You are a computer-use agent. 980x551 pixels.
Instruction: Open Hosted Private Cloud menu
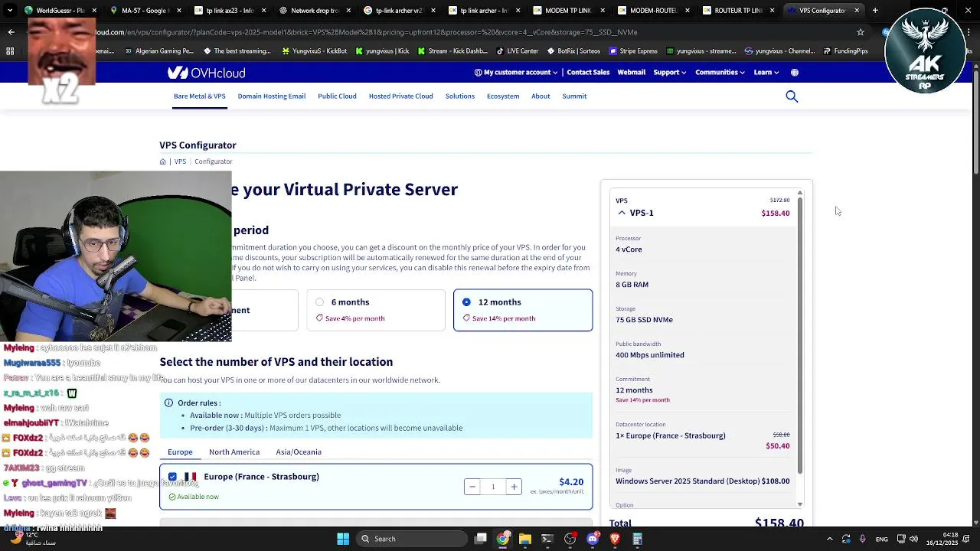(x=400, y=96)
